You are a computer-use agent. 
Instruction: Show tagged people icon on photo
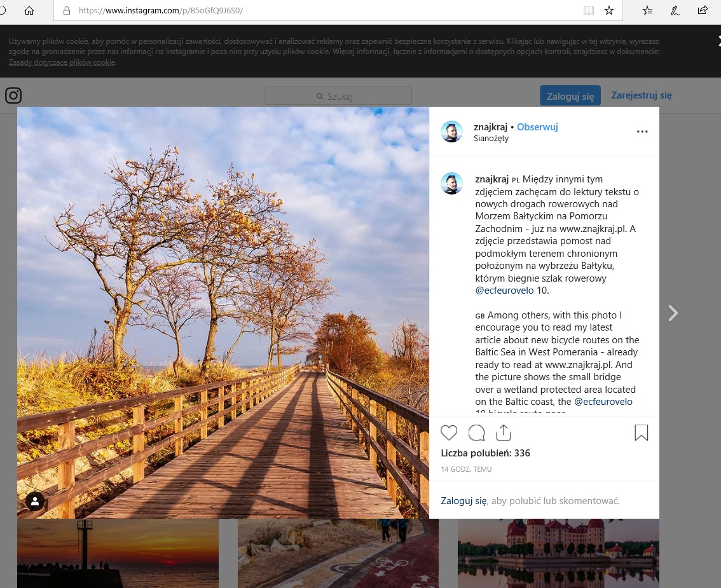pyautogui.click(x=35, y=502)
